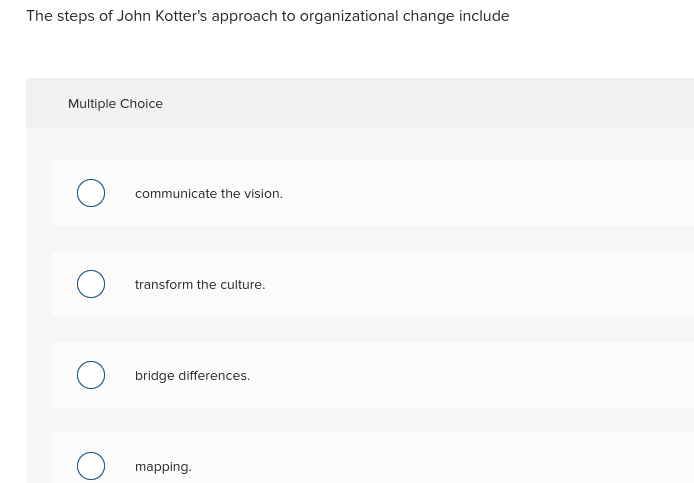Image resolution: width=694 pixels, height=483 pixels.
Task: Click the "communicate the vision." answer text
Action: click(x=208, y=194)
